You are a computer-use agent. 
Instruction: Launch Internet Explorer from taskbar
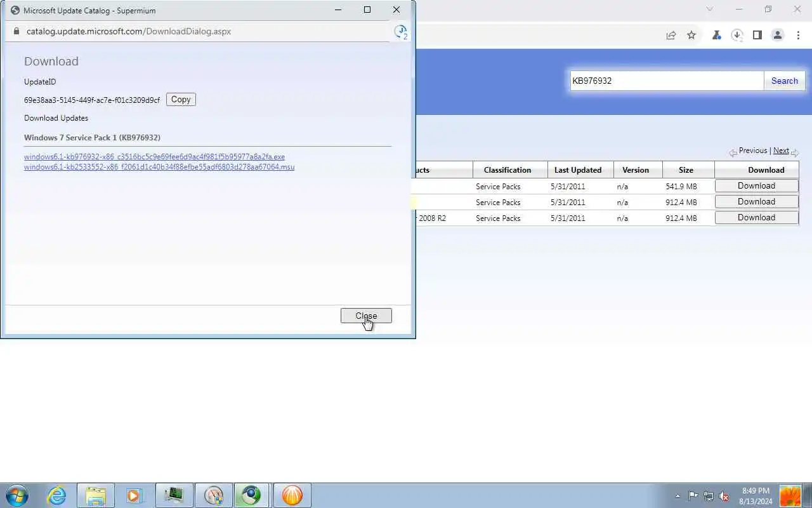pyautogui.click(x=57, y=495)
